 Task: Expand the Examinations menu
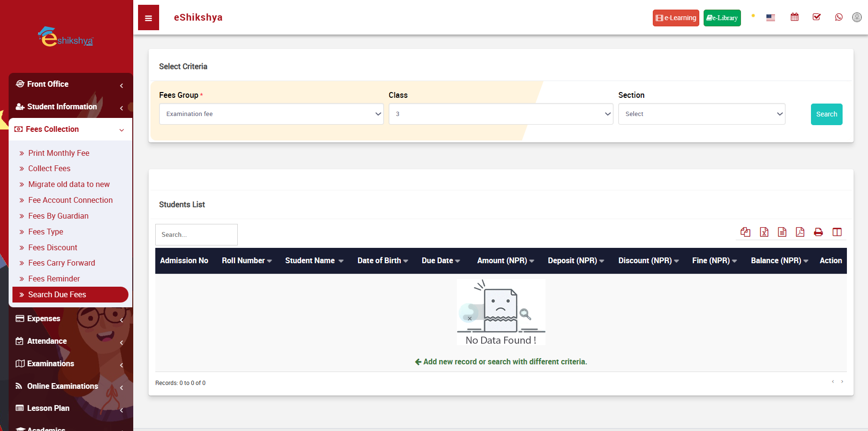click(70, 363)
